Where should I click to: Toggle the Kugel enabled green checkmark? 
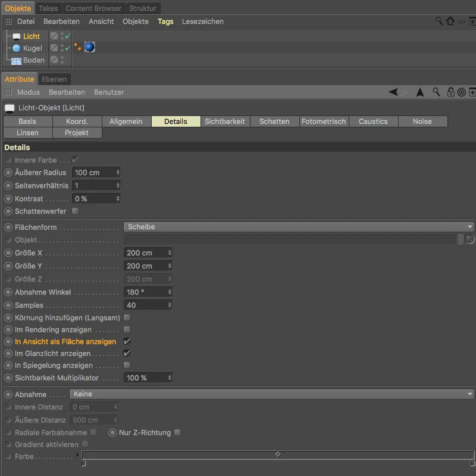click(x=68, y=48)
